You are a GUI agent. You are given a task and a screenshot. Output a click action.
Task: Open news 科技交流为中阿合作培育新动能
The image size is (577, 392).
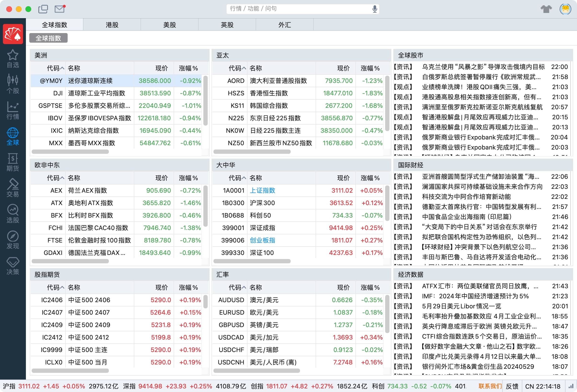click(466, 197)
